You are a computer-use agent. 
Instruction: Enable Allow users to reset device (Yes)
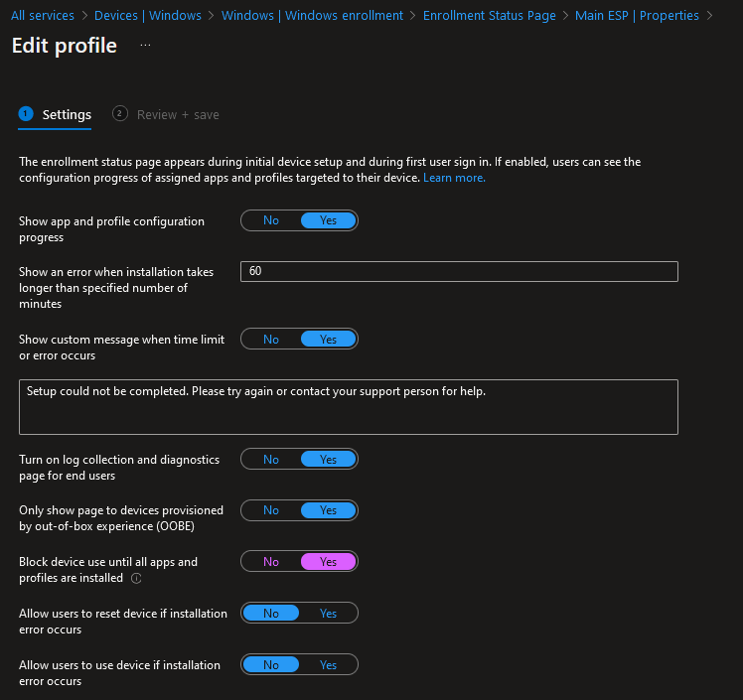click(x=328, y=614)
